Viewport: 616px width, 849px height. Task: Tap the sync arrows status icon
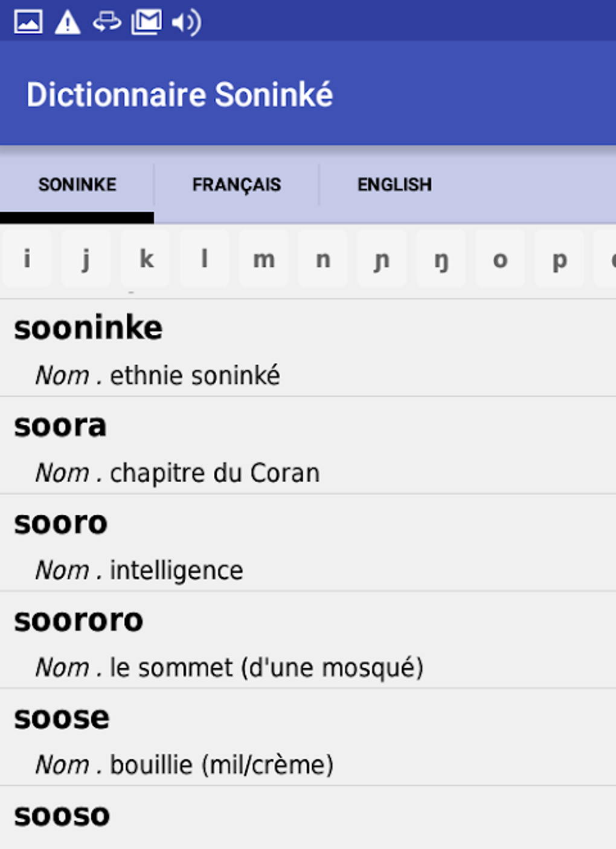click(x=107, y=22)
